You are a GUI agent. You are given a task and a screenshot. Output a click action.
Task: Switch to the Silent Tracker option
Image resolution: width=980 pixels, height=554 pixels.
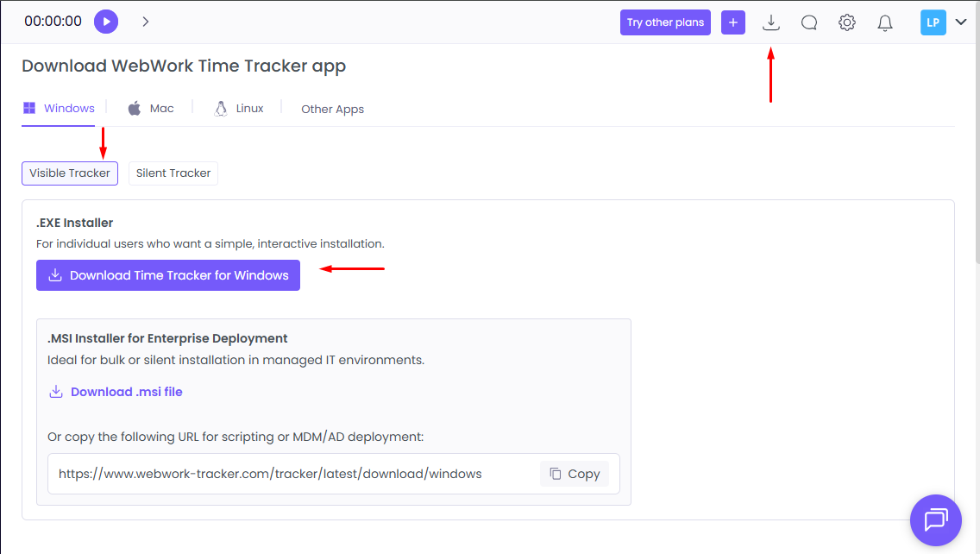tap(173, 173)
